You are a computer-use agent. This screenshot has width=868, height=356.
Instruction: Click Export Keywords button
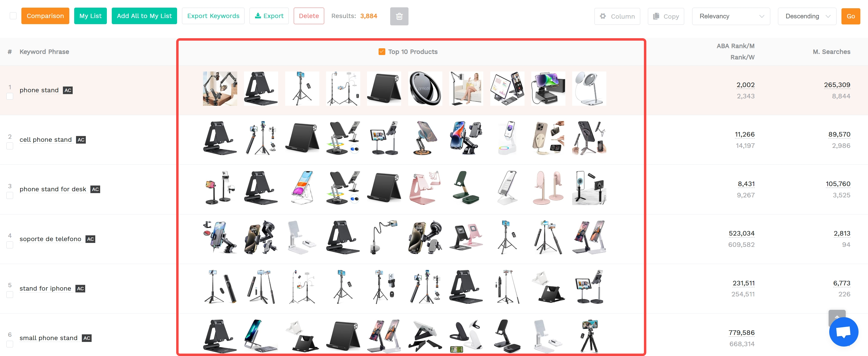point(213,16)
